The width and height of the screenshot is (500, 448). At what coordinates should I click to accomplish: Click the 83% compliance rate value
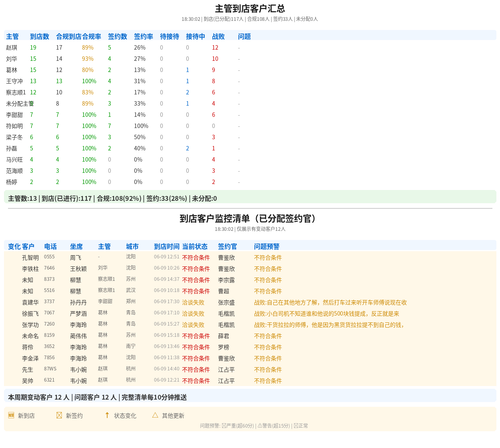coord(88,92)
